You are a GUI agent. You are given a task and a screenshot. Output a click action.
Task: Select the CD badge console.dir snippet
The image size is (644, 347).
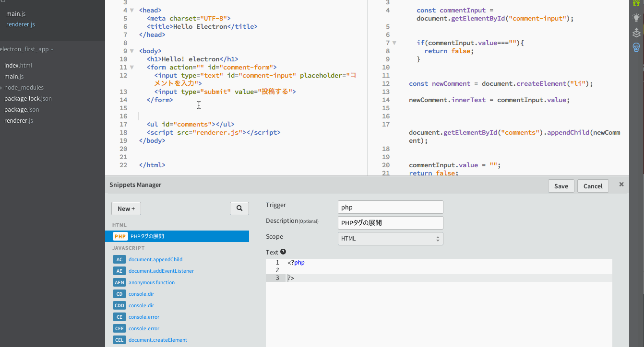[120, 294]
